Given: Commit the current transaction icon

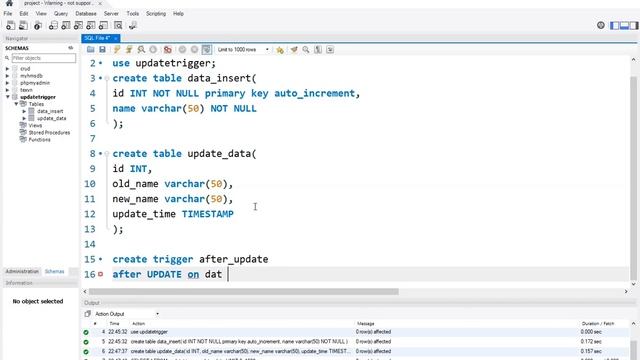Looking at the screenshot, I should point(182,50).
